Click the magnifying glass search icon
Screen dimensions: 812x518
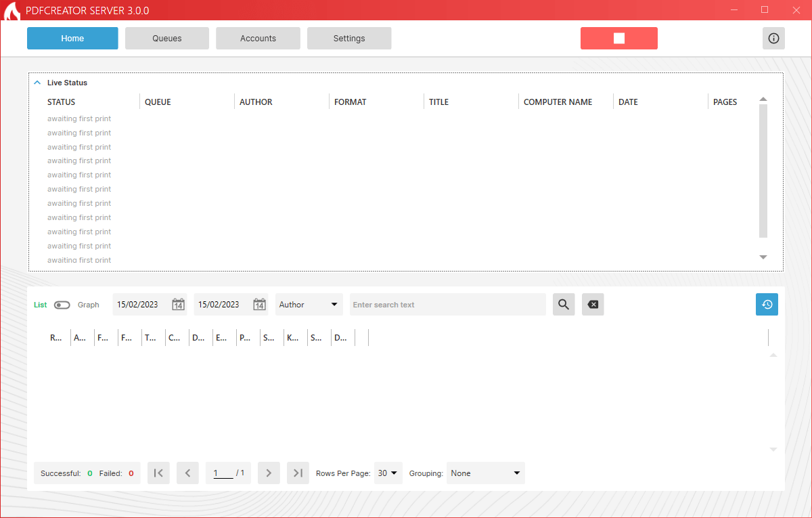(564, 305)
